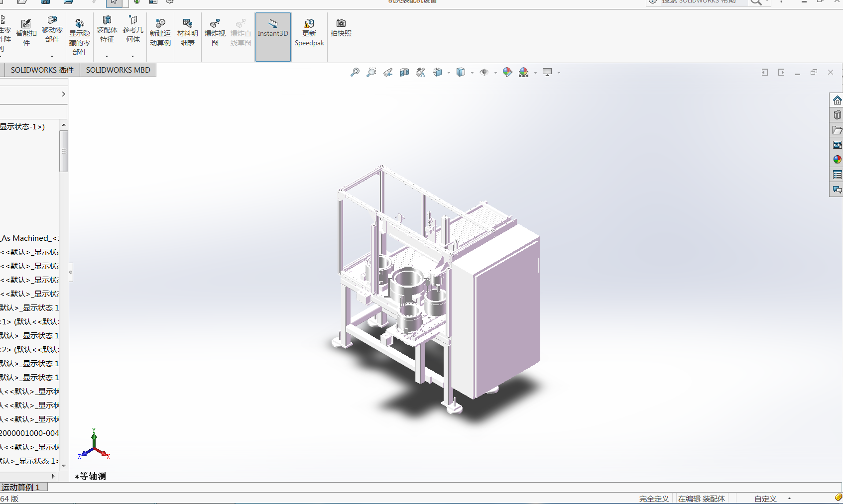
Task: Open the 参考几何体 dropdown arrow
Action: 132,56
